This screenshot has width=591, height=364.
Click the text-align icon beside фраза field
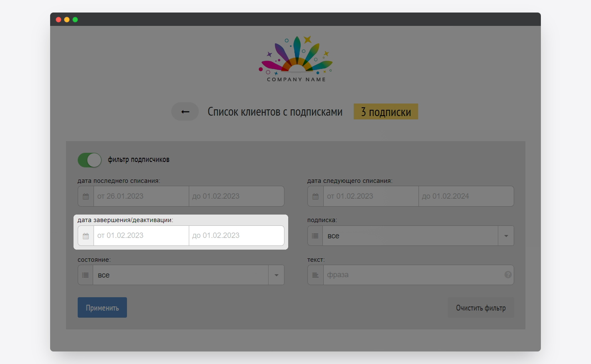315,275
